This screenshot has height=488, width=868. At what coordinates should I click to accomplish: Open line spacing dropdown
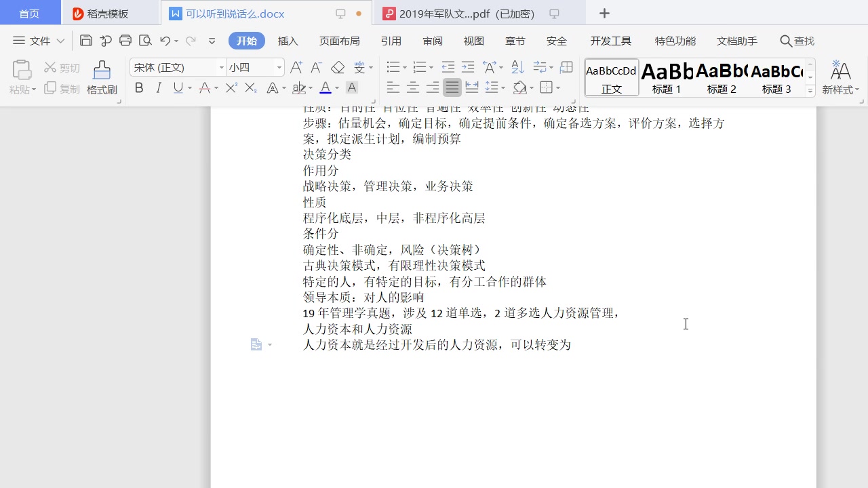click(502, 87)
